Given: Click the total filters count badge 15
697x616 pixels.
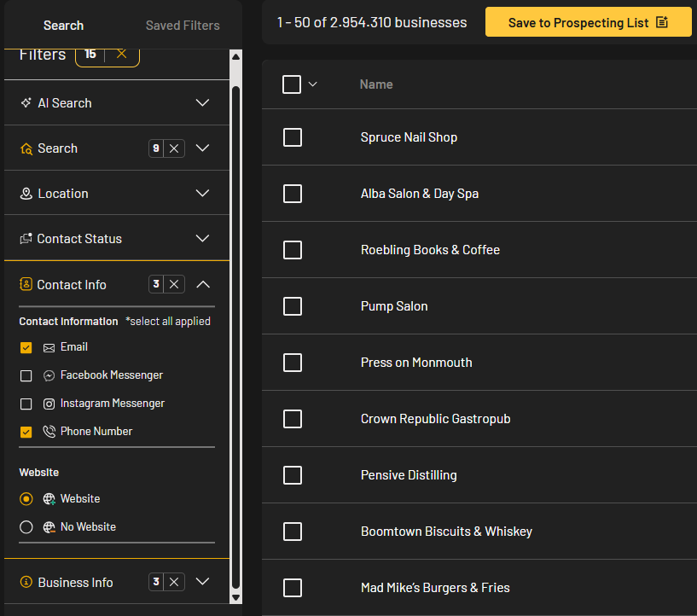Looking at the screenshot, I should [90, 54].
